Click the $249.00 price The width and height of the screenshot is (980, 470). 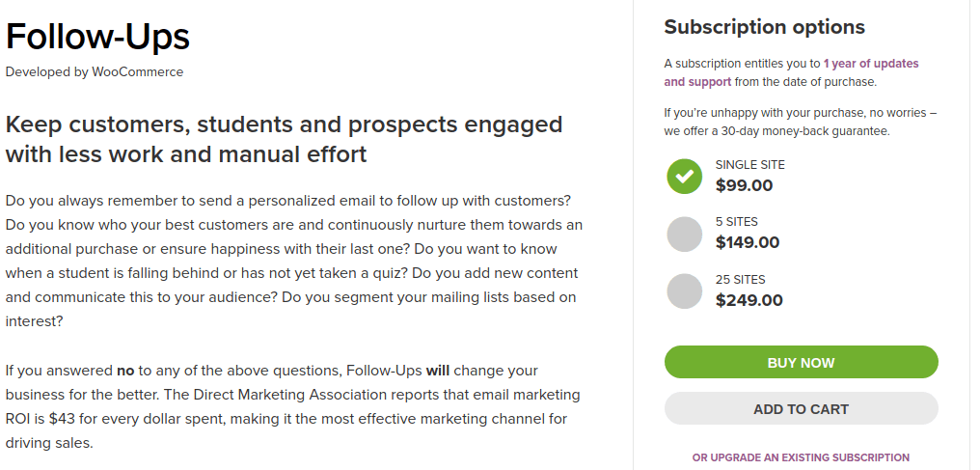(x=749, y=300)
